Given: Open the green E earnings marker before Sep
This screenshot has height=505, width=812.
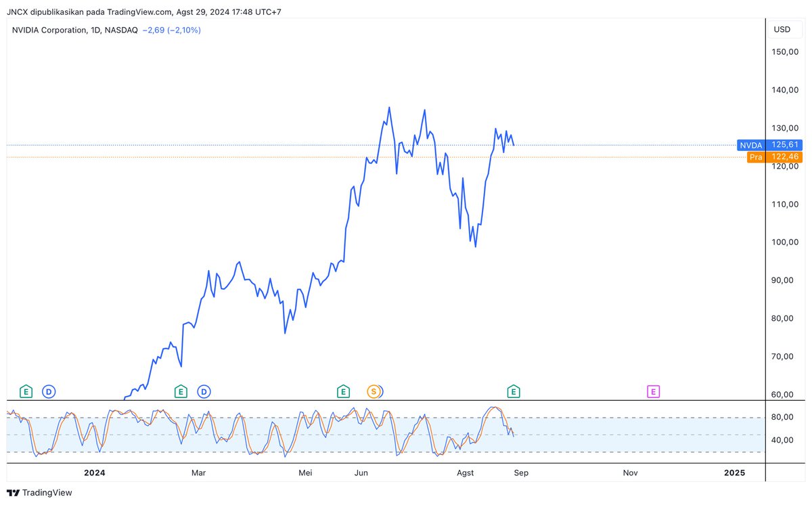Looking at the screenshot, I should (x=514, y=391).
